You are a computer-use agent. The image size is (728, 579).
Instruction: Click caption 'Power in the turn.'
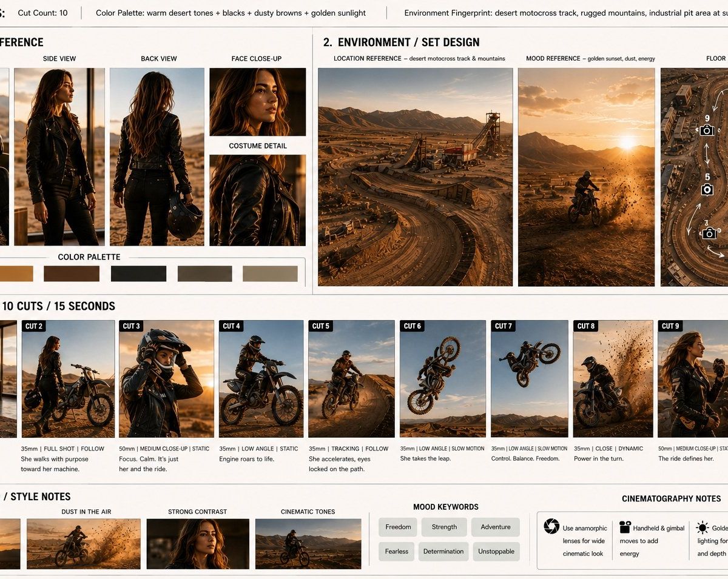[x=599, y=458]
